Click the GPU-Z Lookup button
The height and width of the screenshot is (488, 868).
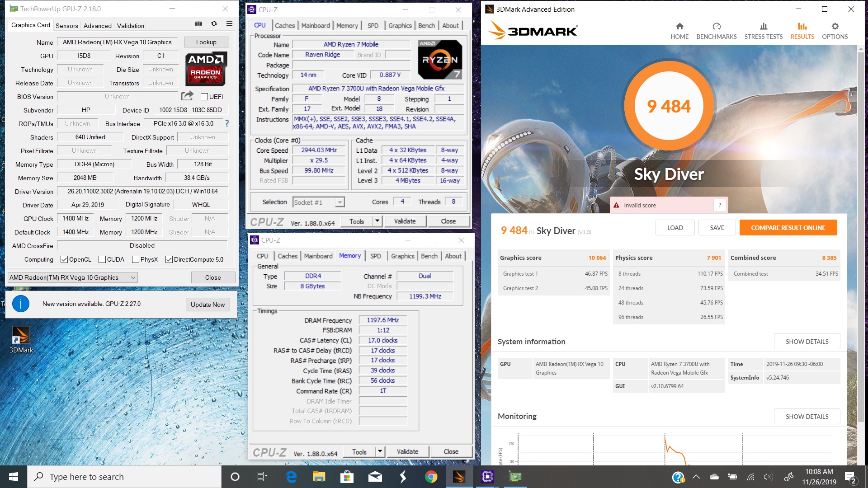click(206, 42)
